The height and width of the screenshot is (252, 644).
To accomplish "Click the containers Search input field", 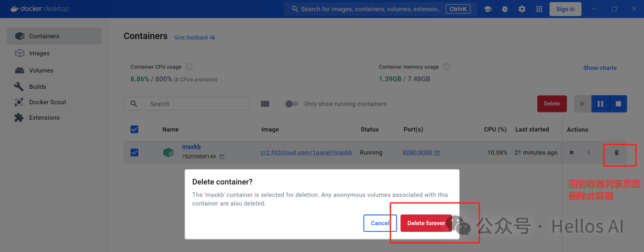I will point(187,104).
